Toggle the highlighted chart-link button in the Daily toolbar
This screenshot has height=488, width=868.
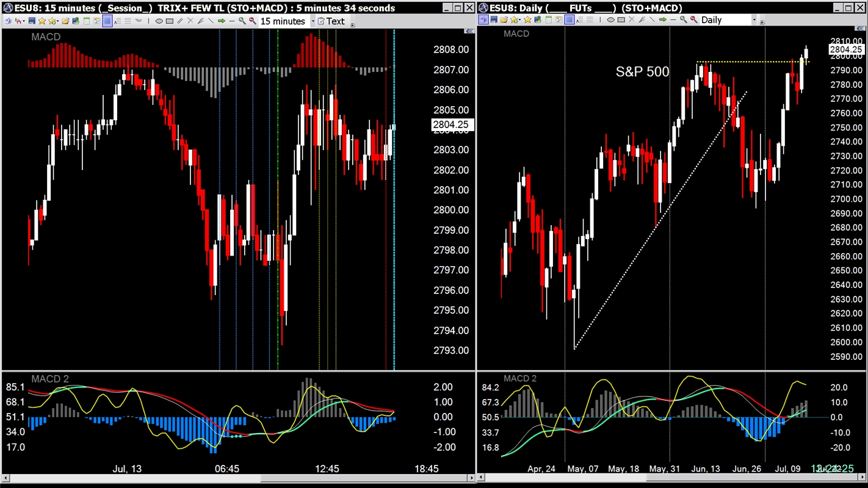coord(484,20)
